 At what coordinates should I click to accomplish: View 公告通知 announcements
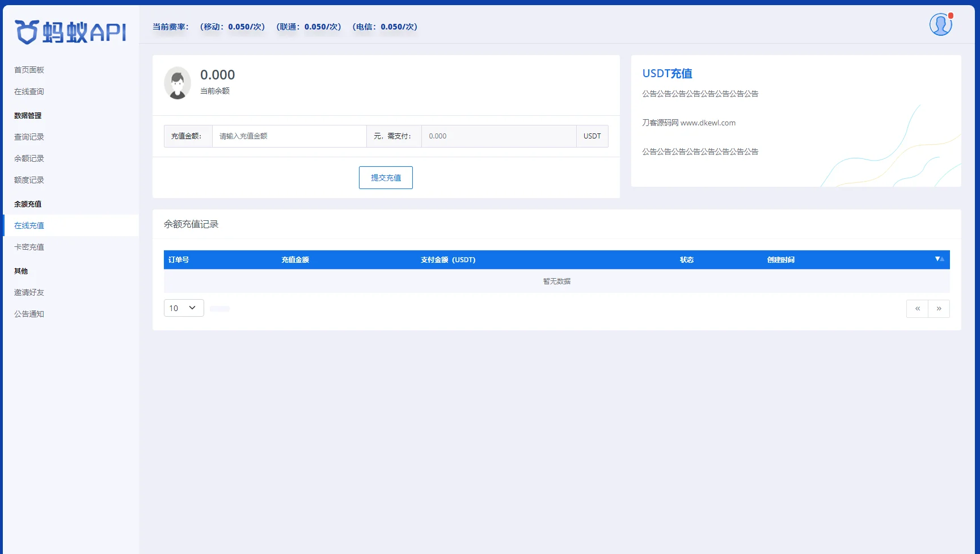[29, 313]
